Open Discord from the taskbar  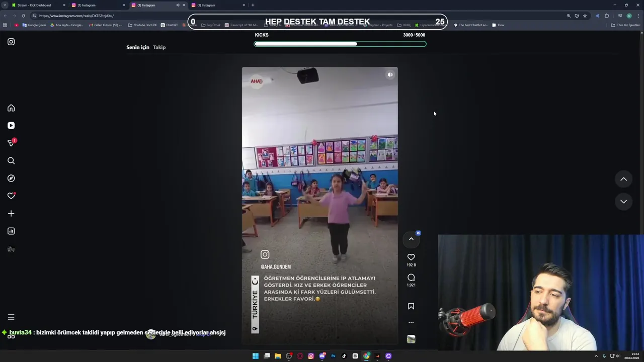tap(322, 356)
